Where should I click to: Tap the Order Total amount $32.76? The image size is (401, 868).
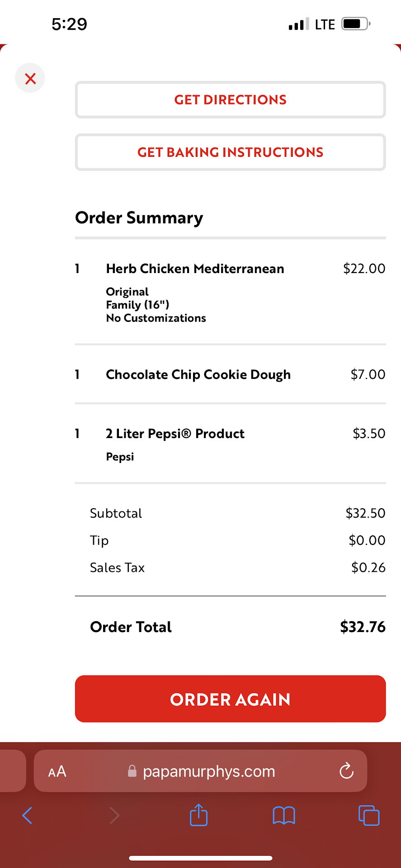tap(363, 627)
